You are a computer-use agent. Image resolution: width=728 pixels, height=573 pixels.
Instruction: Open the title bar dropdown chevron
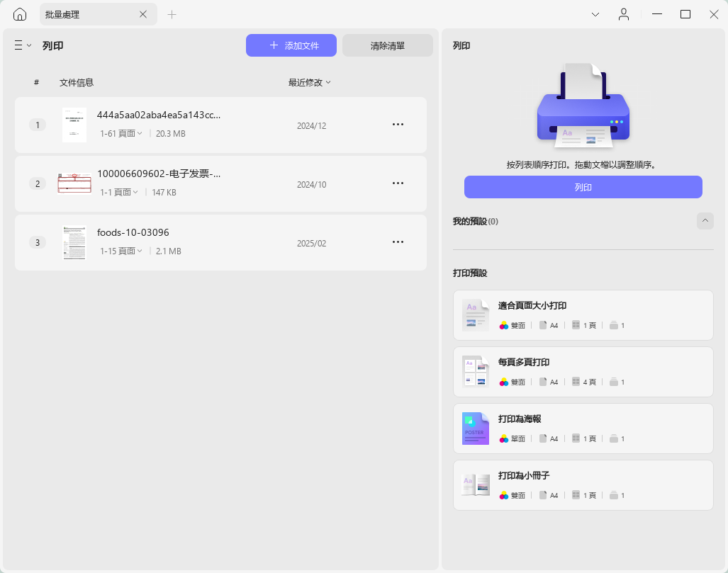[x=595, y=14]
